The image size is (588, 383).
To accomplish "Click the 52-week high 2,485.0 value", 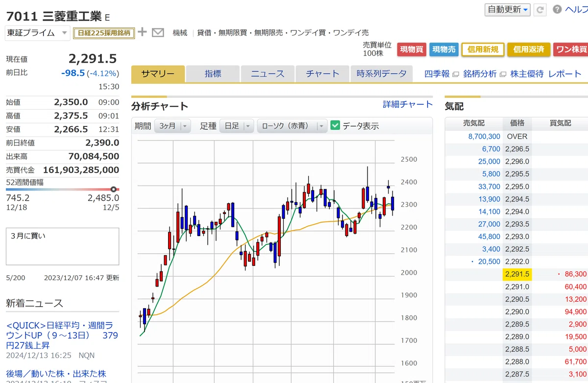I will point(103,198).
